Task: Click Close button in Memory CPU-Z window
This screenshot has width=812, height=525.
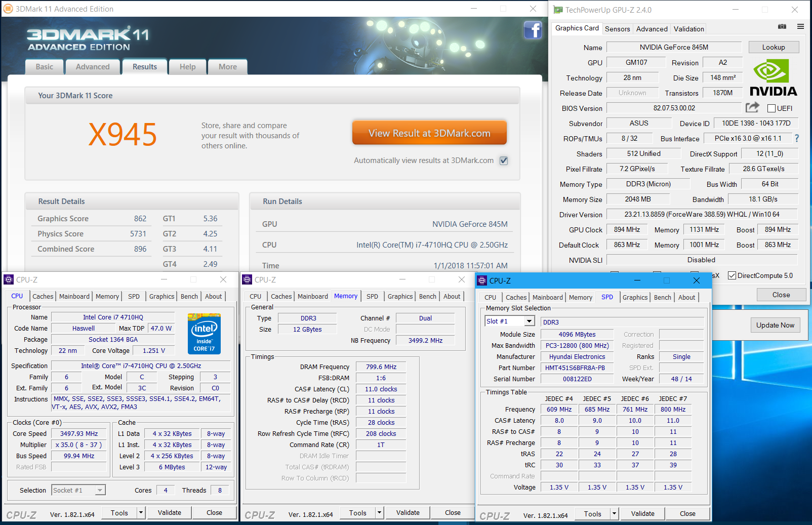Action: [x=453, y=512]
